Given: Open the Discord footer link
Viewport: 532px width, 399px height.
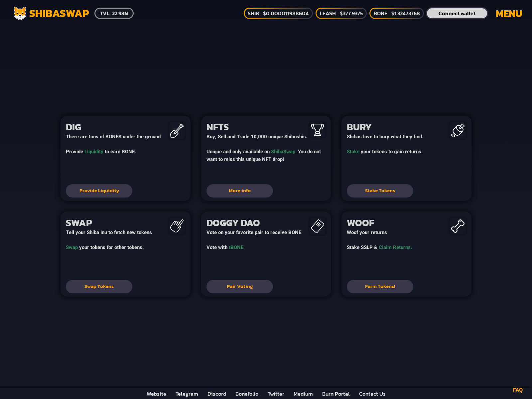Looking at the screenshot, I should [x=217, y=394].
